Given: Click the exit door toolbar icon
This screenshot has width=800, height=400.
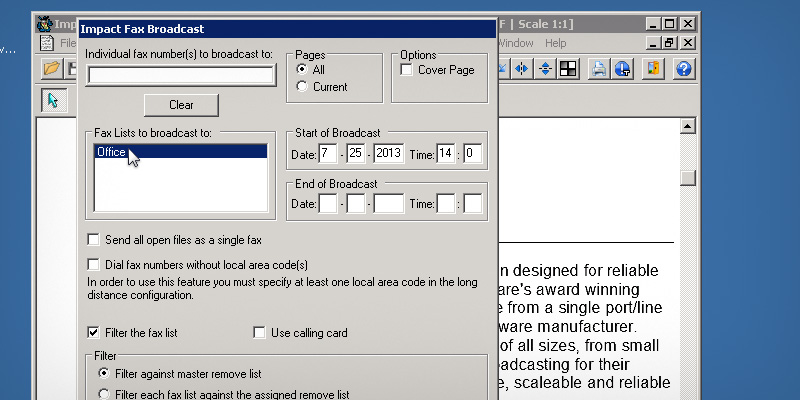Looking at the screenshot, I should tap(653, 69).
